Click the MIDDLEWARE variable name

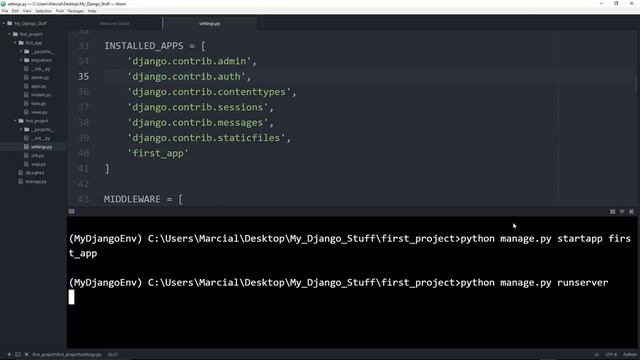coord(132,199)
